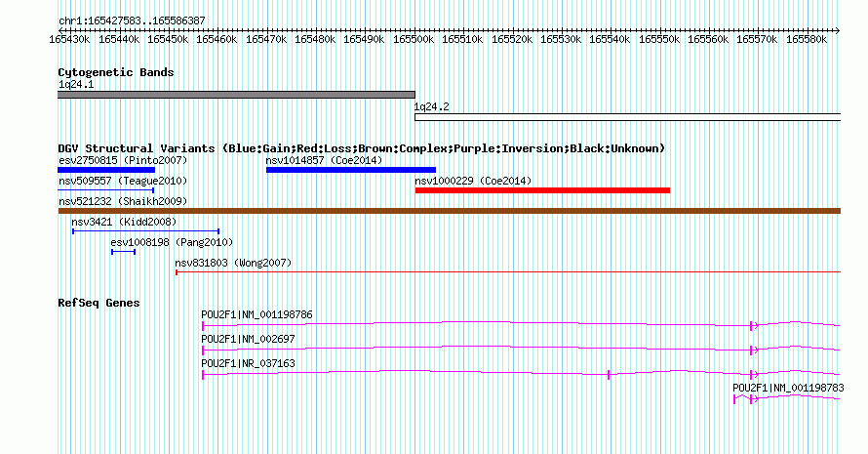868x454 pixels.
Task: Click the 165540k ruler tick label
Action: pyautogui.click(x=610, y=39)
